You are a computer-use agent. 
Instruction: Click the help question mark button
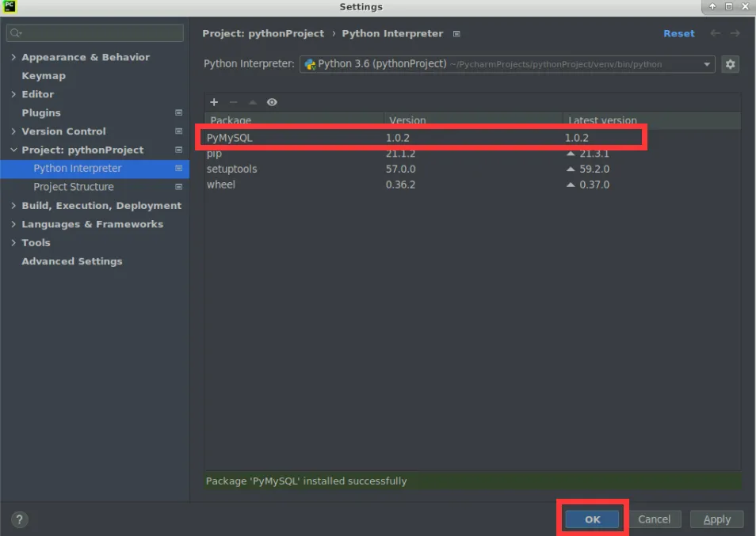[19, 519]
